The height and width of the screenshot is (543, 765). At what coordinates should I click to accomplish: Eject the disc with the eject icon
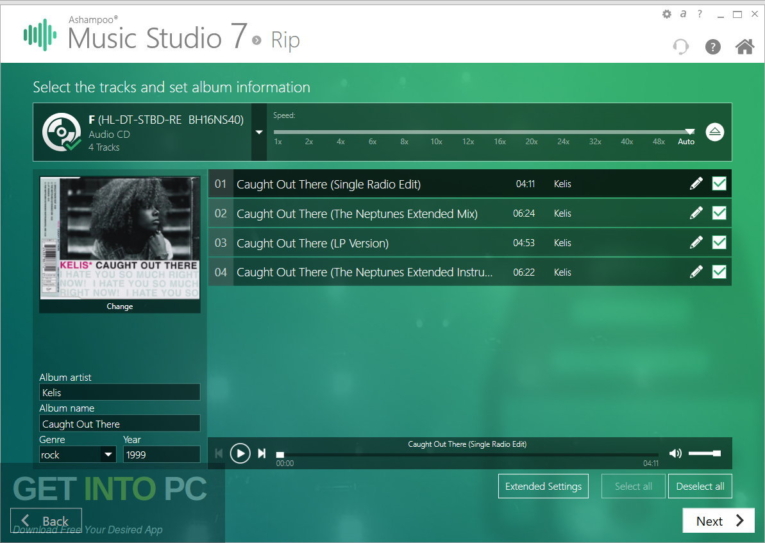tap(715, 132)
